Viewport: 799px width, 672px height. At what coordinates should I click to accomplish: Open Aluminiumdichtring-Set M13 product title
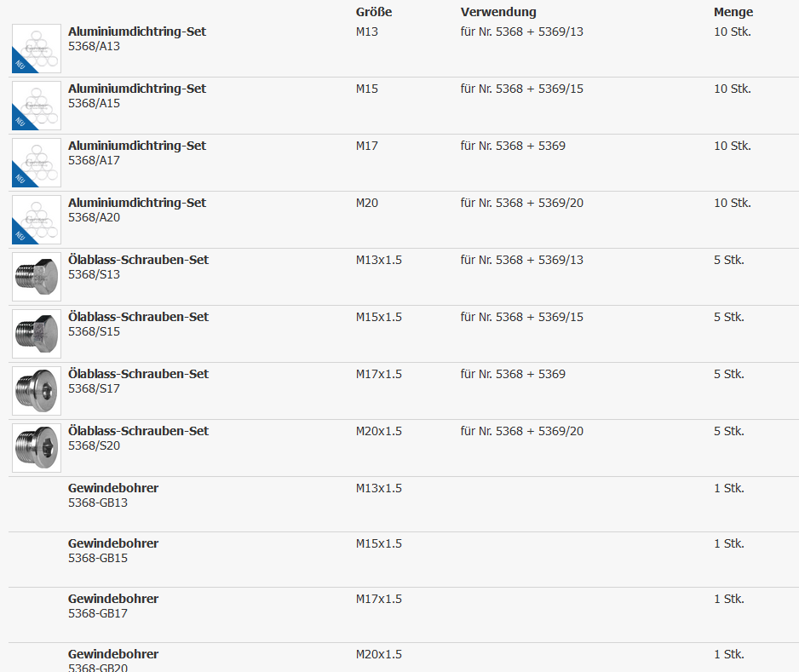click(137, 32)
